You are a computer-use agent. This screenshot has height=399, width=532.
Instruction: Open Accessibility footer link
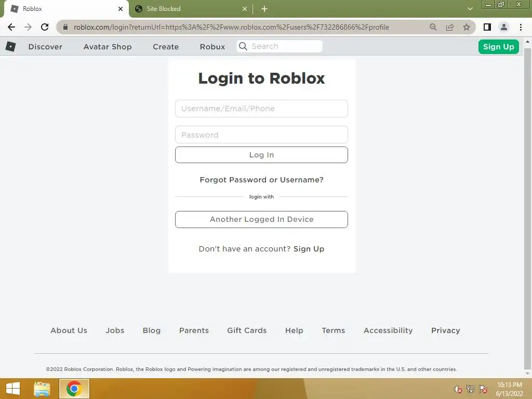[388, 330]
